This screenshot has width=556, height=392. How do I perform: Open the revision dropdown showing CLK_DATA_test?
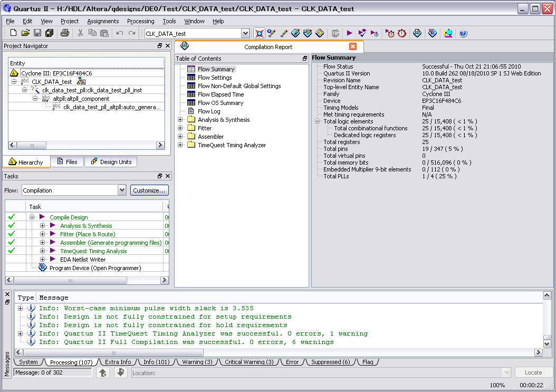pos(245,33)
